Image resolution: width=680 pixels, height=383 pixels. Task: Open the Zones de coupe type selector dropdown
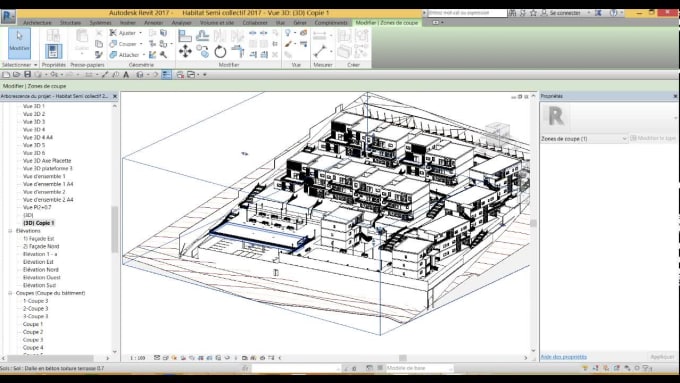584,138
